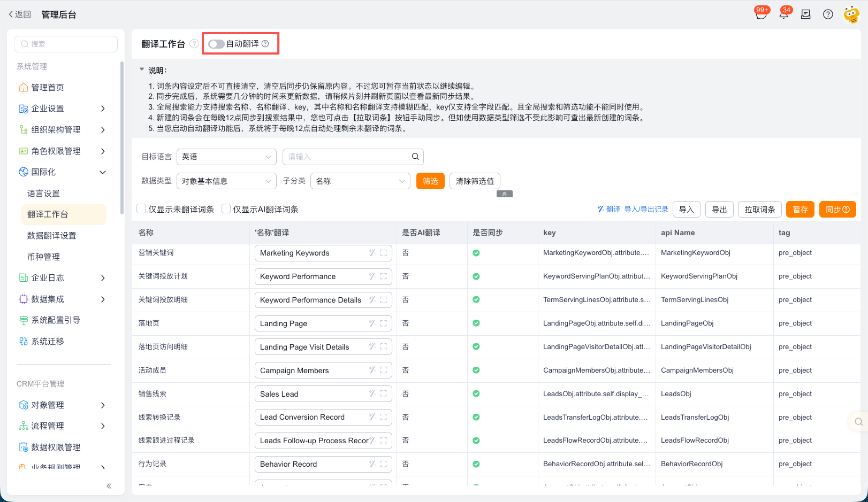This screenshot has height=502, width=868.
Task: Click AI translate icon in Keyword Performance field
Action: (372, 276)
